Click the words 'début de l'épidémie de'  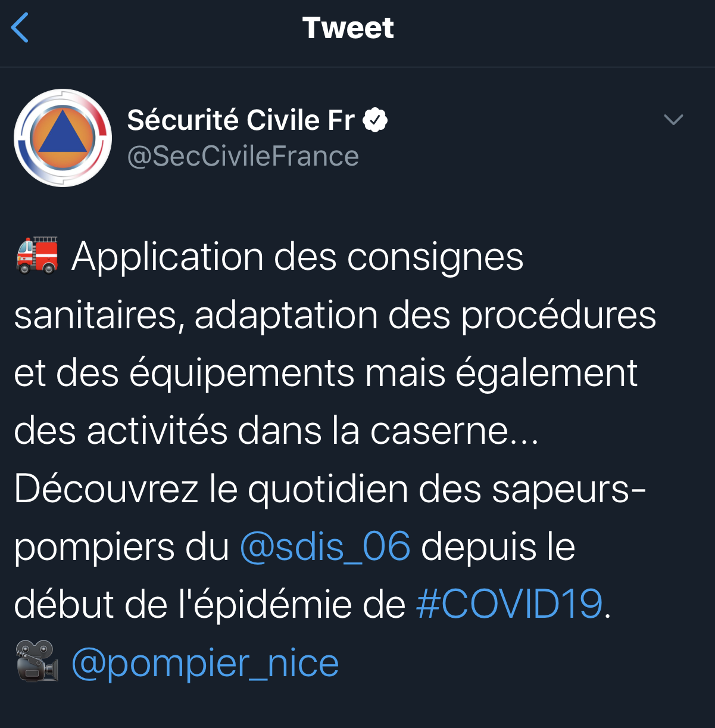tap(210, 604)
